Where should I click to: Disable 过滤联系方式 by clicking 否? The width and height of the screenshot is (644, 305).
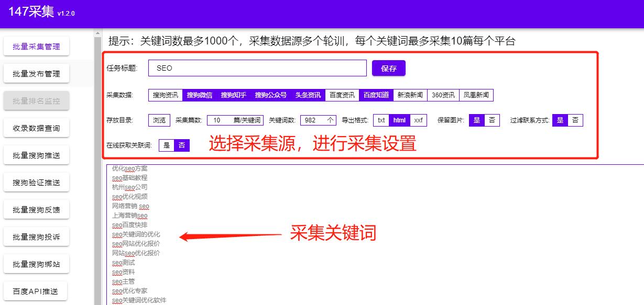click(574, 120)
